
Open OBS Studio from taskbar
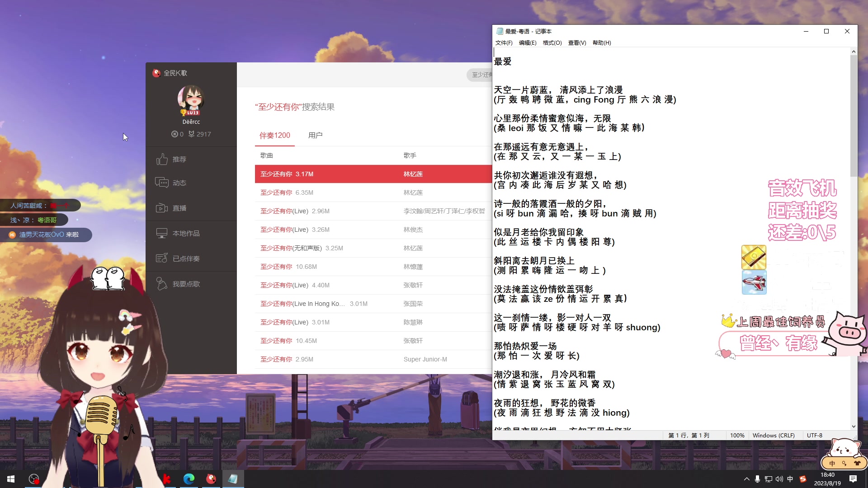click(34, 479)
